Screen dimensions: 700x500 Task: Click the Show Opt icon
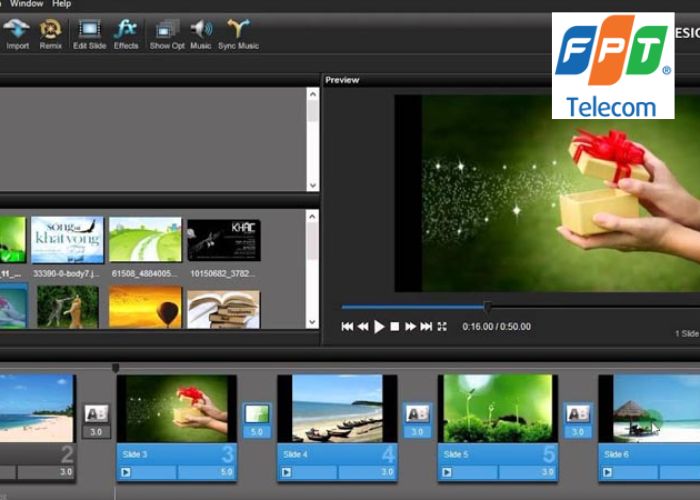coord(166,30)
